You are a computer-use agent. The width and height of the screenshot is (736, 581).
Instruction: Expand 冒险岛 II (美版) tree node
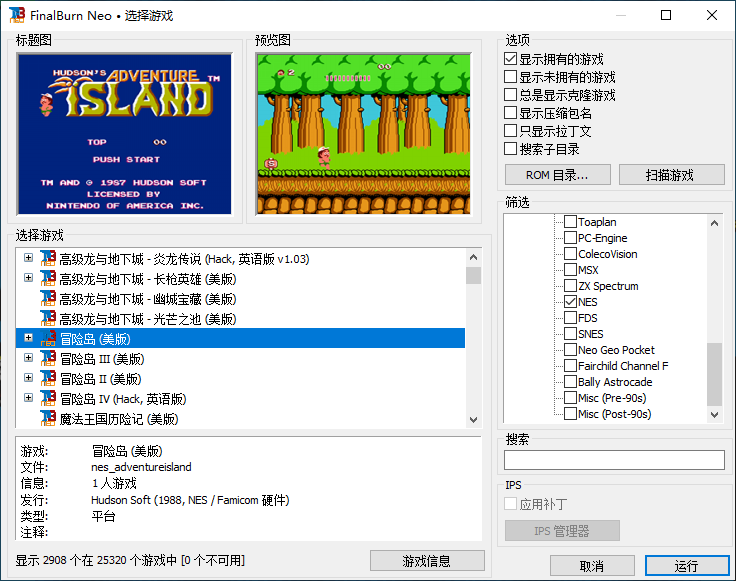29,377
